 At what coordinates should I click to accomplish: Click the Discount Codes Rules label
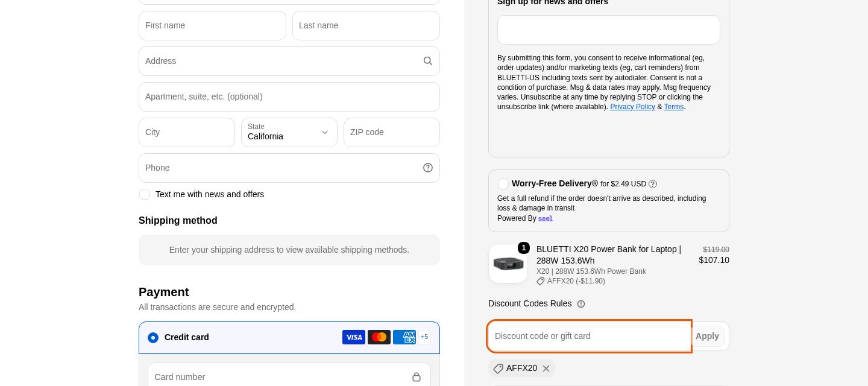tap(530, 303)
